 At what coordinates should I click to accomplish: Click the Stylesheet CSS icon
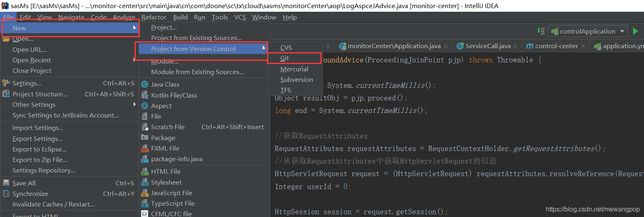(x=145, y=182)
